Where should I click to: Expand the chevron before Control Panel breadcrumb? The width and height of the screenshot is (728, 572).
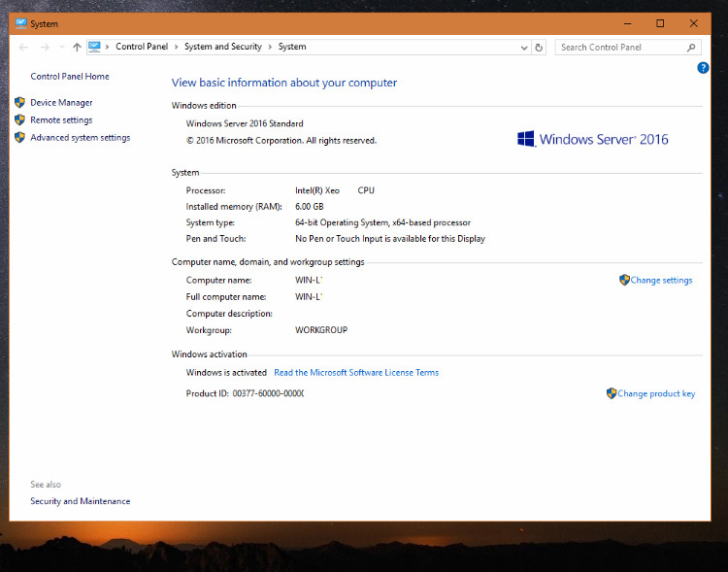pos(107,47)
